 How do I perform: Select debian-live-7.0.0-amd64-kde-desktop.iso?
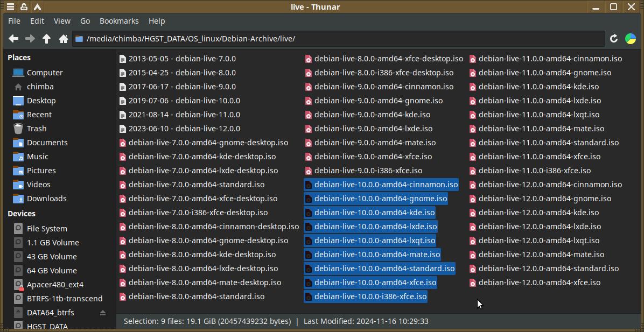click(x=197, y=157)
